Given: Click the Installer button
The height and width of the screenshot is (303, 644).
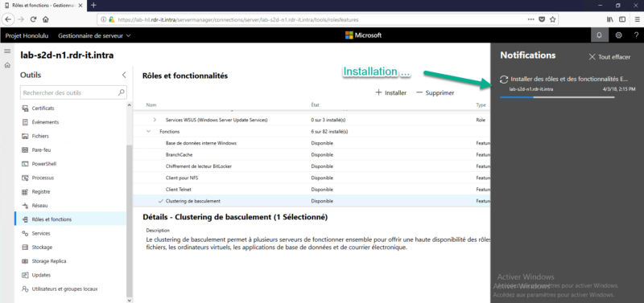Looking at the screenshot, I should (391, 92).
